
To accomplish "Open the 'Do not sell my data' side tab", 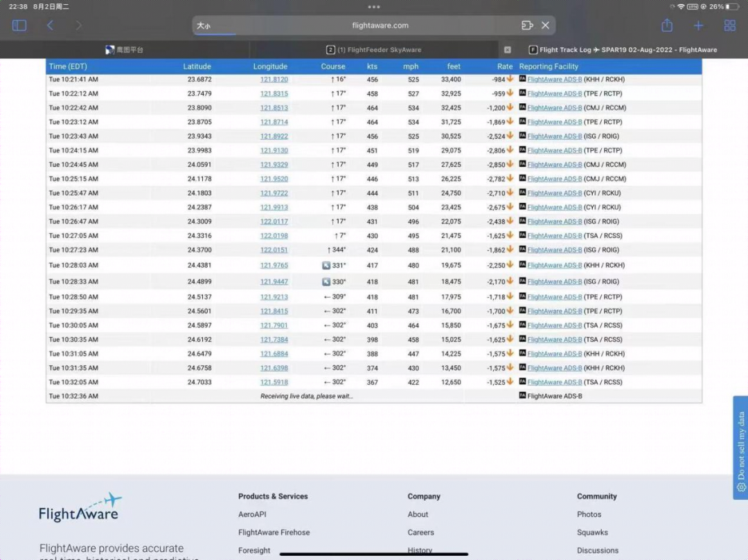I will point(740,448).
